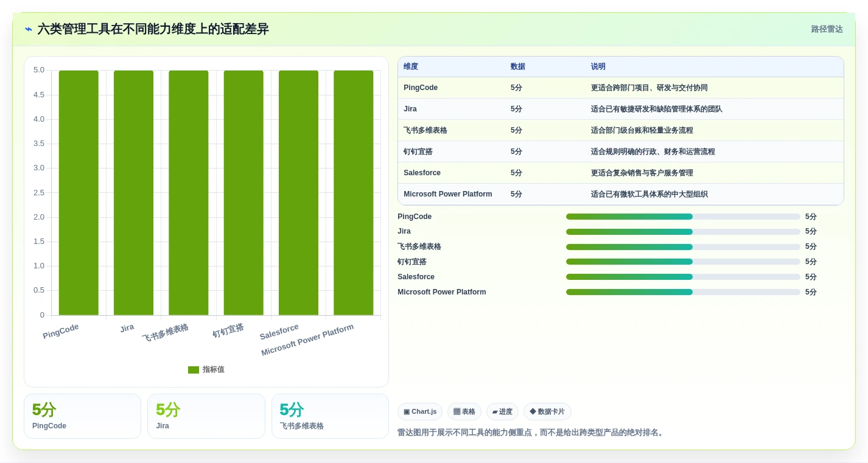Screen dimensions: 868x463
Task: Click the grid icon on 表格 chip
Action: tap(457, 412)
